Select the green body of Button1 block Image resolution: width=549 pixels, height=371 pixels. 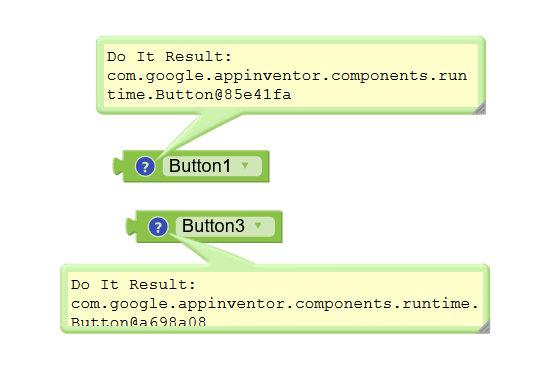(x=265, y=166)
